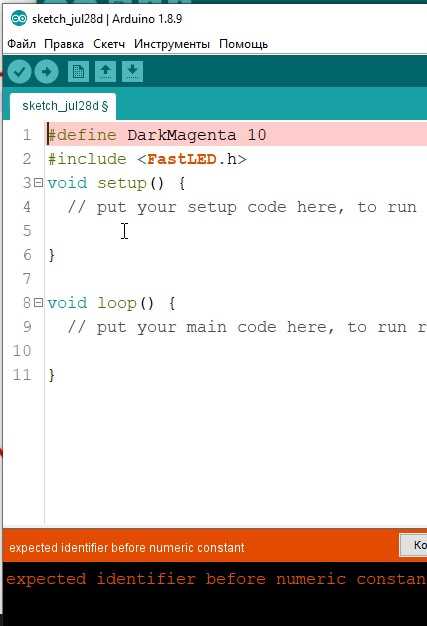This screenshot has width=427, height=626.
Task: Create a new sketch with the page icon
Action: point(78,71)
